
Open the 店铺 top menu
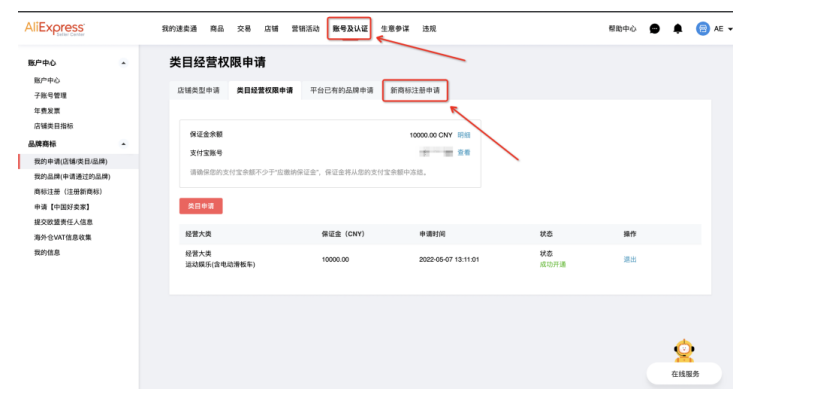click(271, 29)
